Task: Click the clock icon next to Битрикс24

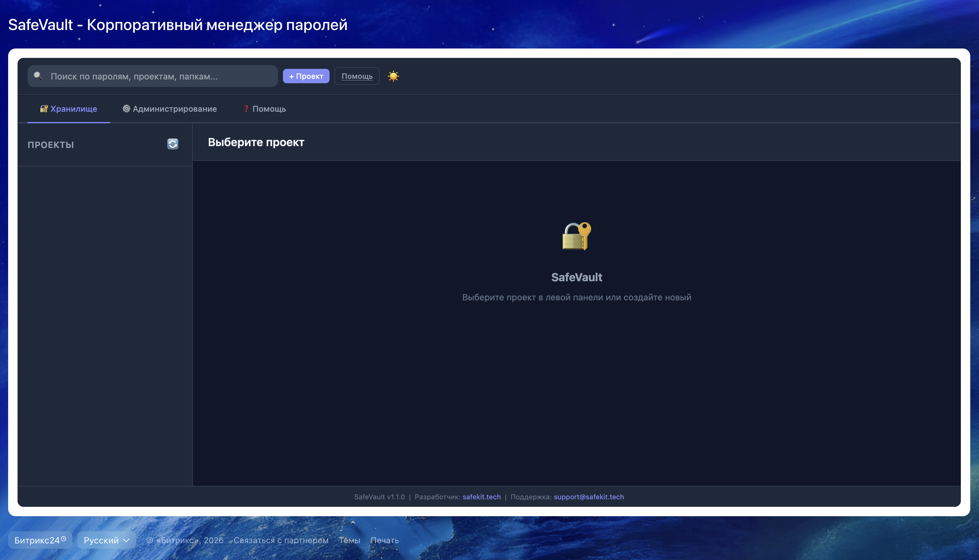Action: 64,538
